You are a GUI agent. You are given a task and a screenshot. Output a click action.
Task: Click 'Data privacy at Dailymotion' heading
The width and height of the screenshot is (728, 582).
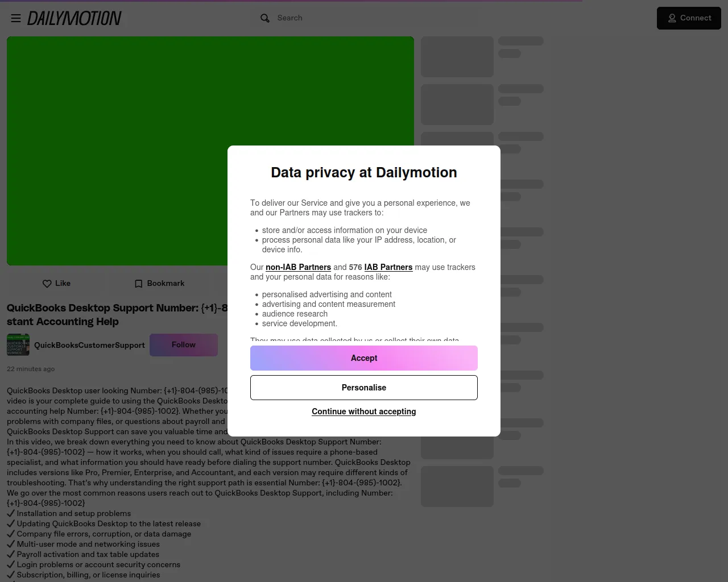(x=364, y=173)
